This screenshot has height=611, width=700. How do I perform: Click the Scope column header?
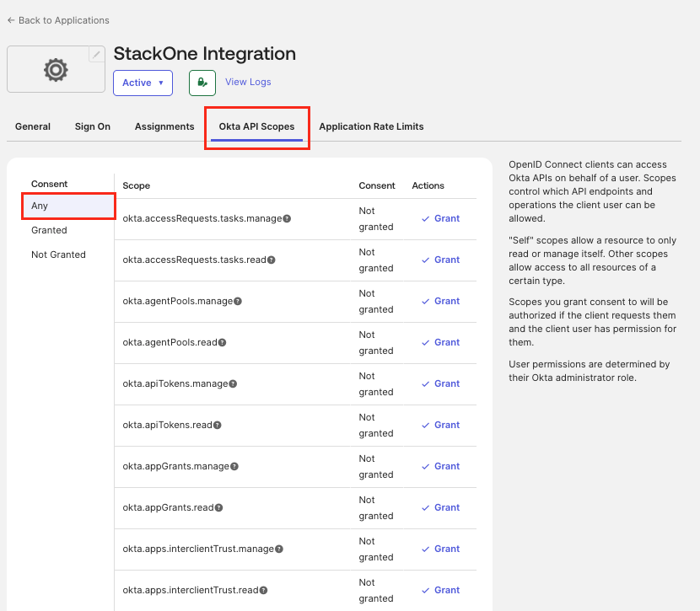coord(136,185)
